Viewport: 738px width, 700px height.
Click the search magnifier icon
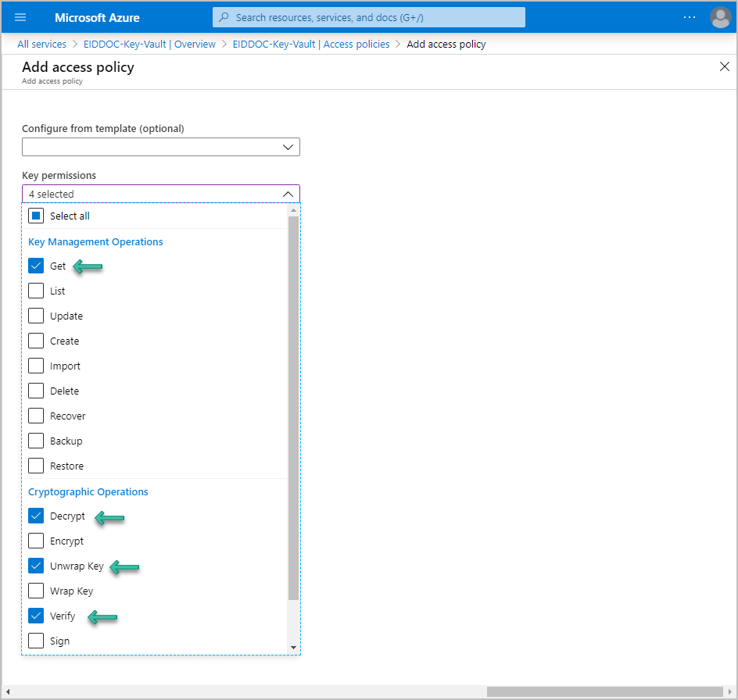coord(224,17)
